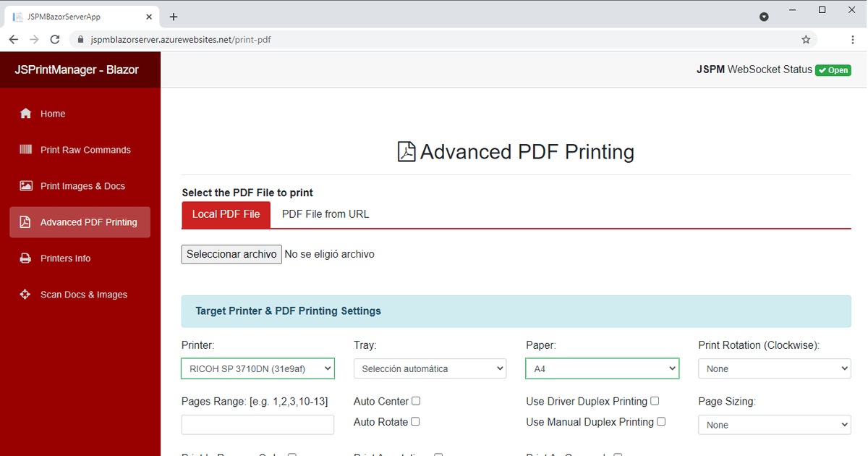This screenshot has height=456, width=868.
Task: Click the bookmark star in the address bar
Action: (x=806, y=39)
